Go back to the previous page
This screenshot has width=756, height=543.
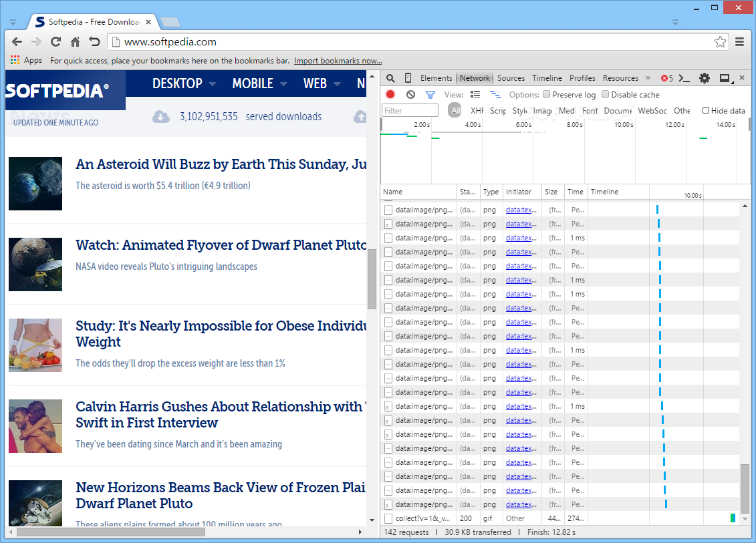coord(17,42)
